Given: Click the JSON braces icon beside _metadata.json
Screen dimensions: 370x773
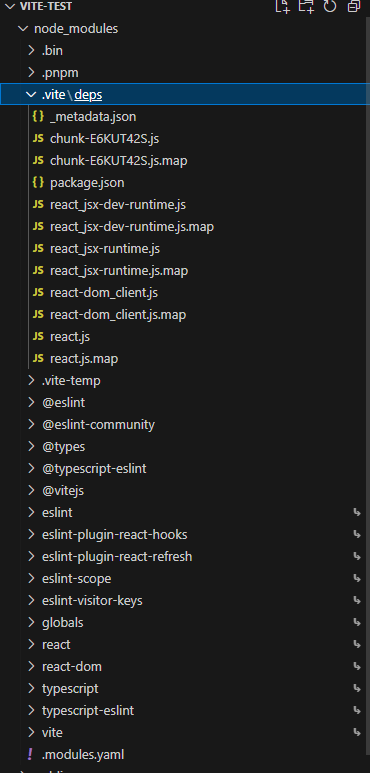Looking at the screenshot, I should pyautogui.click(x=38, y=117).
